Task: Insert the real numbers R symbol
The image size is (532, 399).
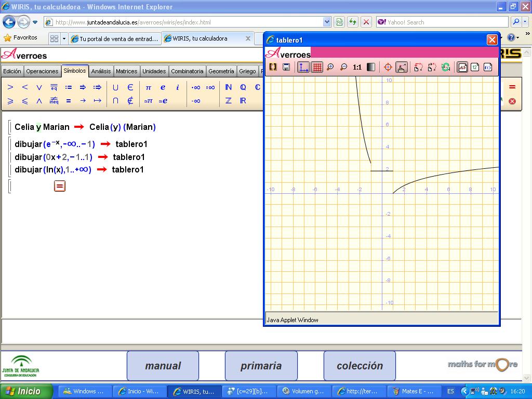Action: pyautogui.click(x=243, y=101)
